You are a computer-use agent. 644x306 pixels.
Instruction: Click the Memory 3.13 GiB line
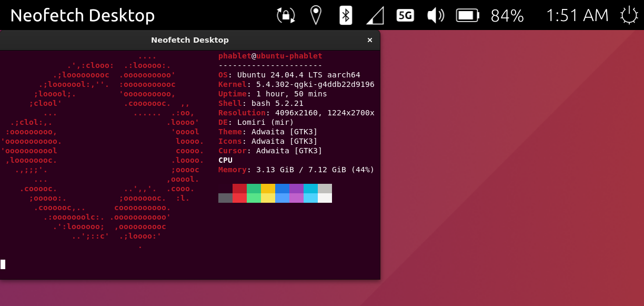[296, 170]
